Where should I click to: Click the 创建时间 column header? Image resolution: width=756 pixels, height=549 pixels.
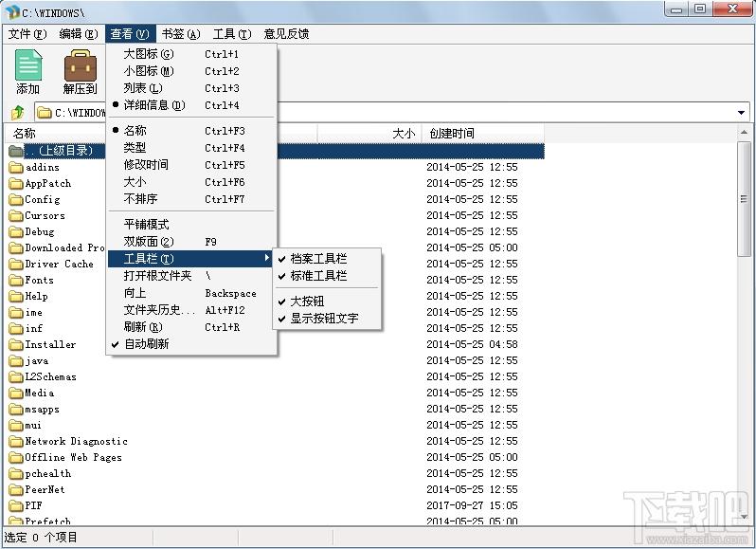[483, 133]
